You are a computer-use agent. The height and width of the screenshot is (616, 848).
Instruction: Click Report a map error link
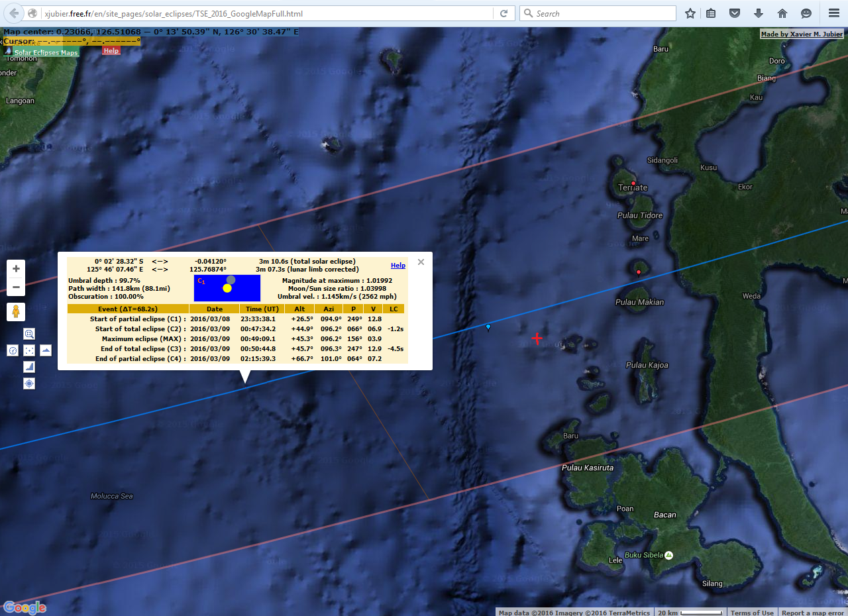point(812,613)
